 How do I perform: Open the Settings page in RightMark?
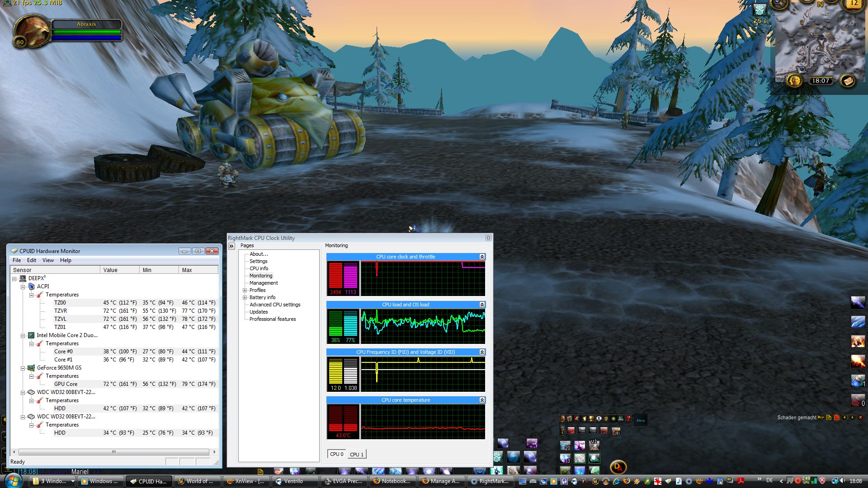coord(258,261)
